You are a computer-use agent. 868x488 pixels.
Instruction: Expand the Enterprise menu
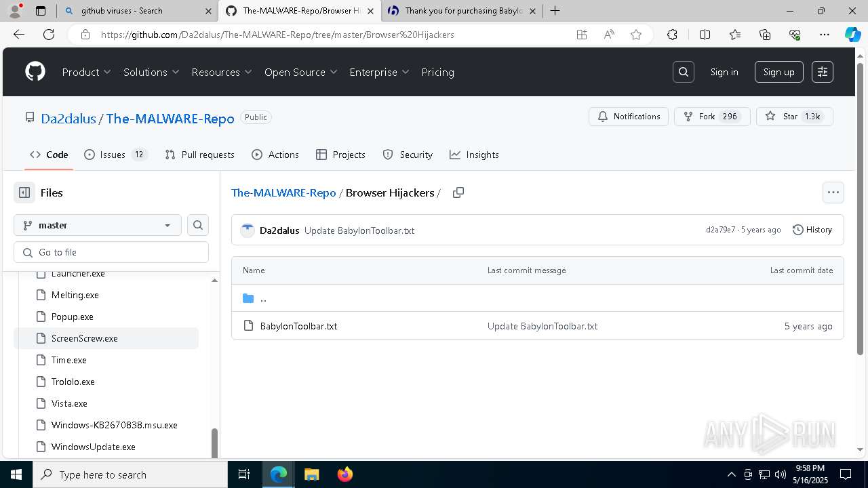pos(380,72)
